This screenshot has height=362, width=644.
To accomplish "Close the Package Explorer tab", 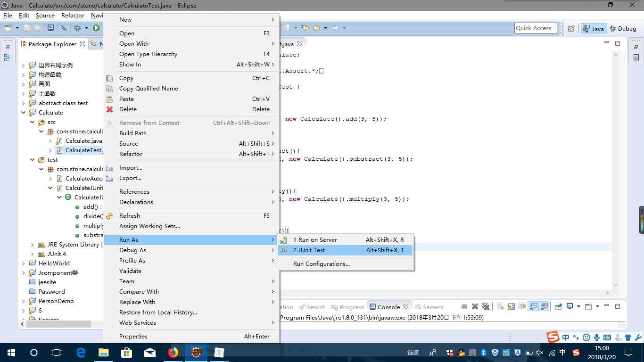I will [83, 44].
